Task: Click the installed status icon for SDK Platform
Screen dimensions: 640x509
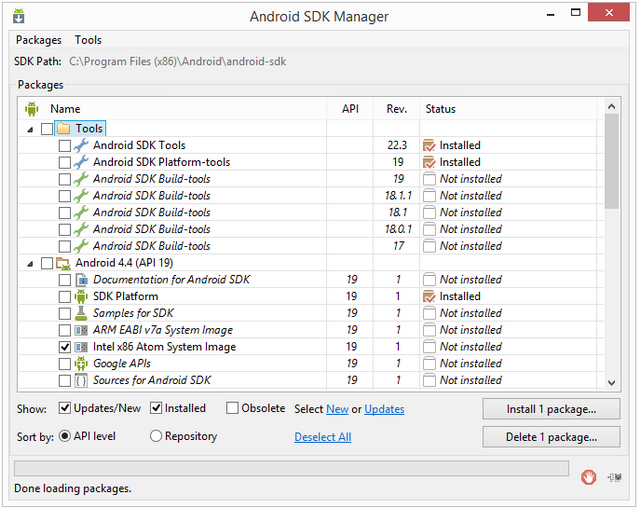Action: coord(429,296)
